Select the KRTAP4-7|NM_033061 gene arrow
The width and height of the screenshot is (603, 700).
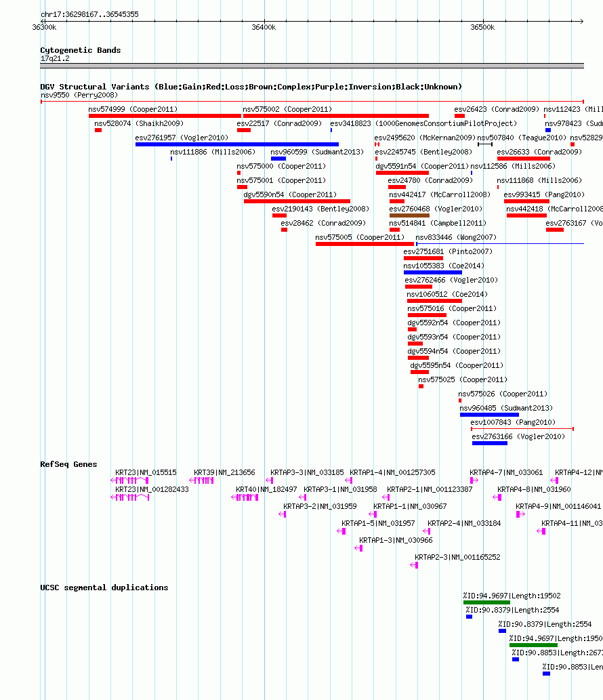click(x=474, y=481)
